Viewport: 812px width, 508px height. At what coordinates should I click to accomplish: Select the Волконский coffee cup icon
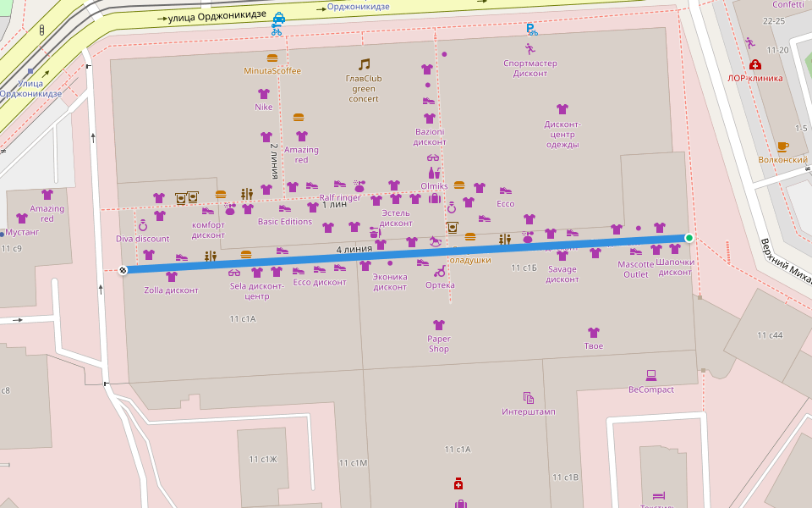pyautogui.click(x=782, y=146)
